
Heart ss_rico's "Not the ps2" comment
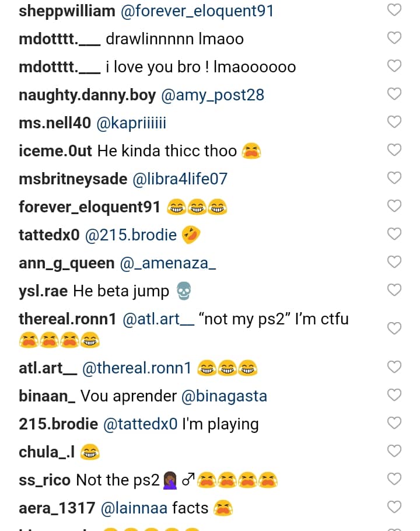click(x=394, y=479)
